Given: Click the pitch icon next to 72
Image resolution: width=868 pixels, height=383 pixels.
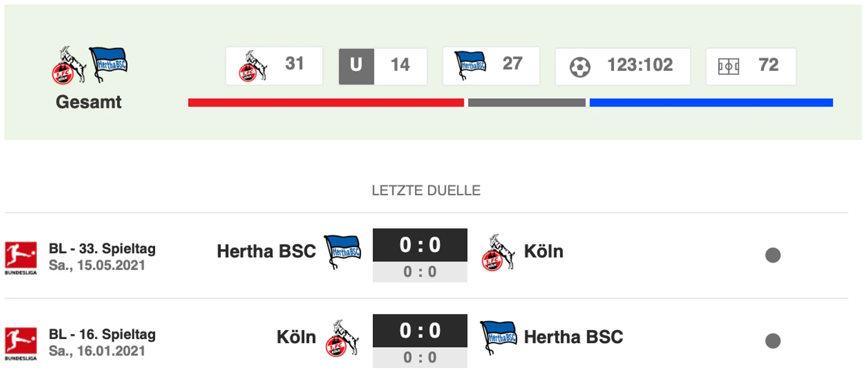Looking at the screenshot, I should click(x=728, y=67).
